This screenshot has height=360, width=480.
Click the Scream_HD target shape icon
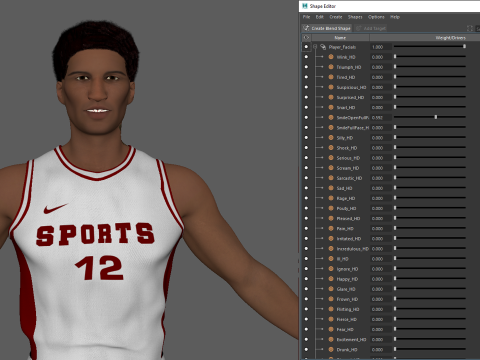331,168
